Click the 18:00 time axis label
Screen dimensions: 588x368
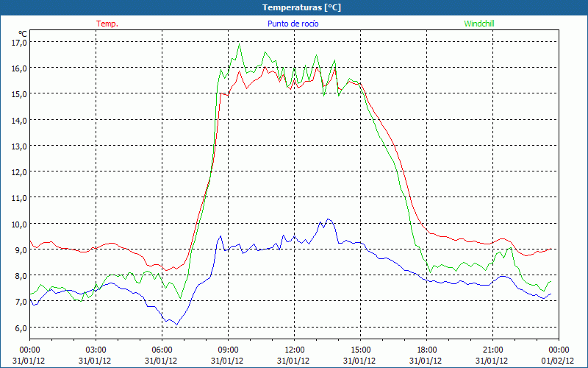[x=427, y=350]
